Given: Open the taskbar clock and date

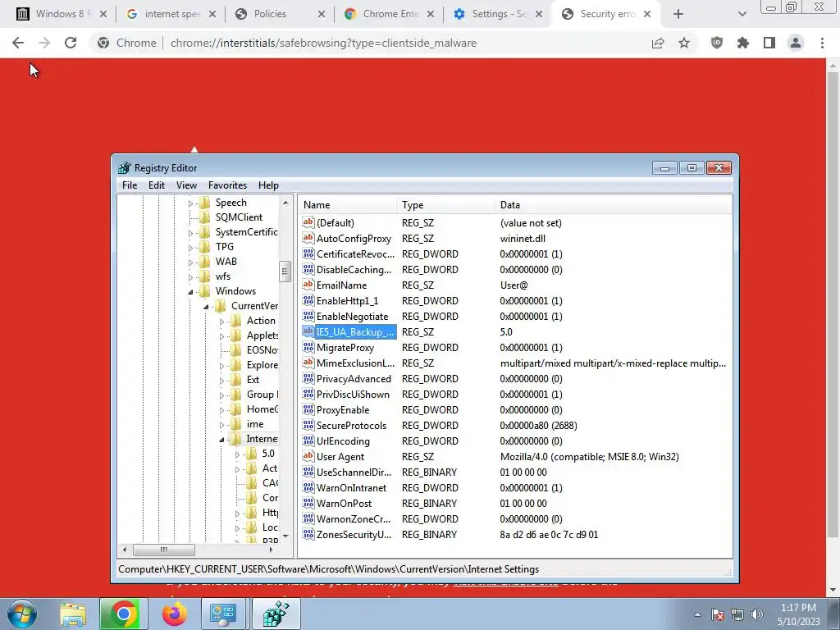Looking at the screenshot, I should (x=798, y=614).
